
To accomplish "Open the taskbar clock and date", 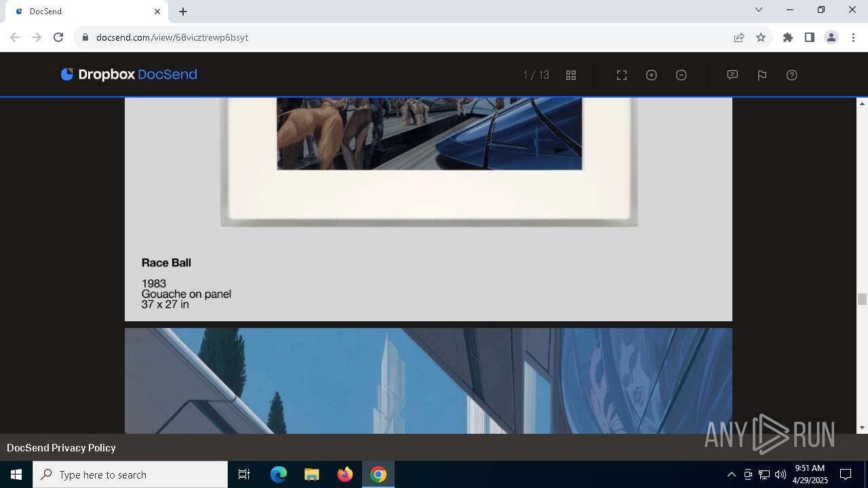I will [x=810, y=474].
